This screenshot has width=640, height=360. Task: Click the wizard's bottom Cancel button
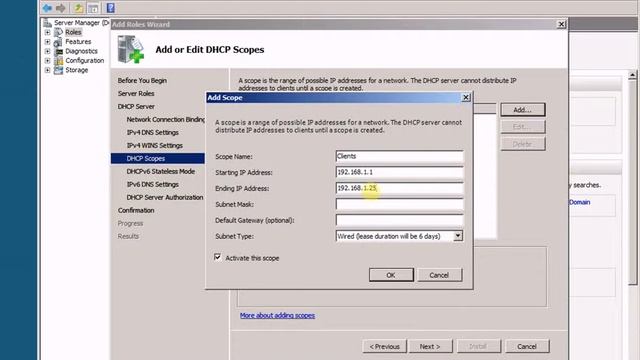(x=527, y=347)
